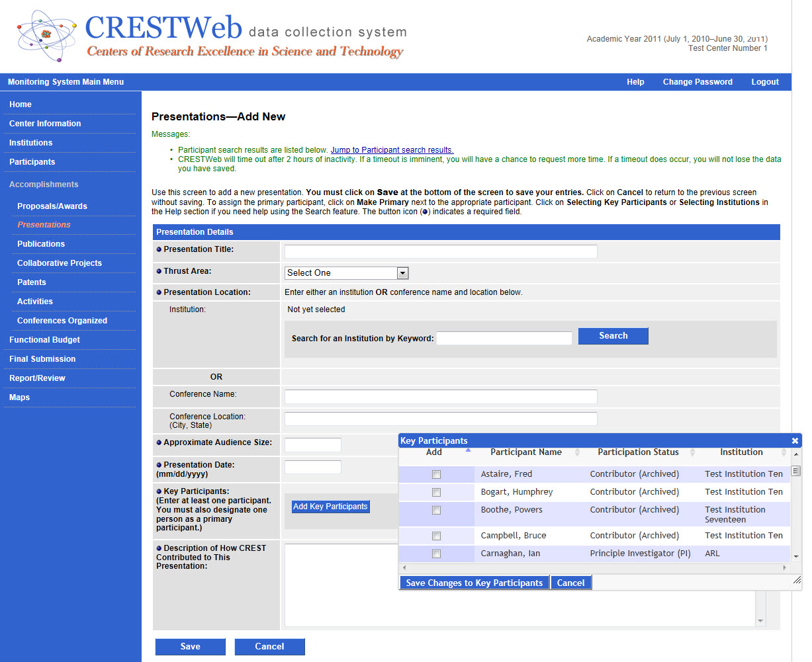Check the box for Carnaghan, Ian
Viewport: 812px width, 662px height.
[436, 554]
